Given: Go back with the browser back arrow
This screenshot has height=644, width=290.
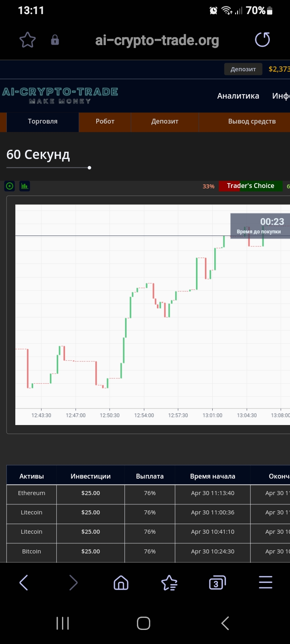Looking at the screenshot, I should click(24, 582).
